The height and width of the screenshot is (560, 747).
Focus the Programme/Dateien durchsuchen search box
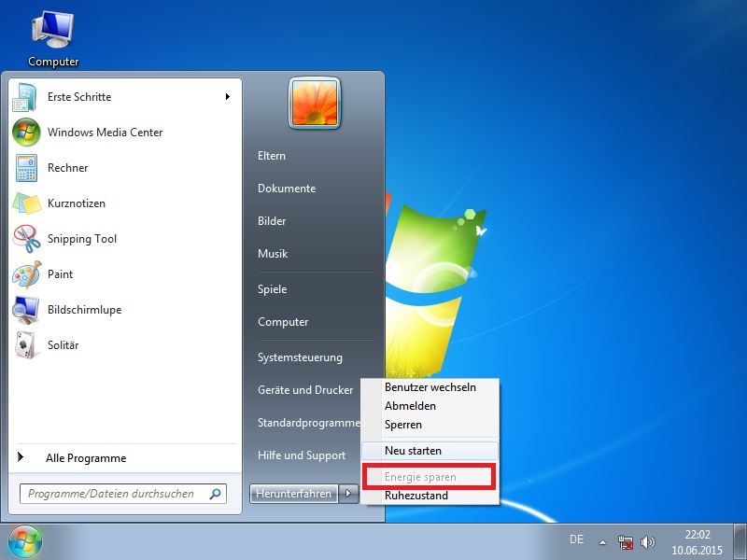click(123, 494)
